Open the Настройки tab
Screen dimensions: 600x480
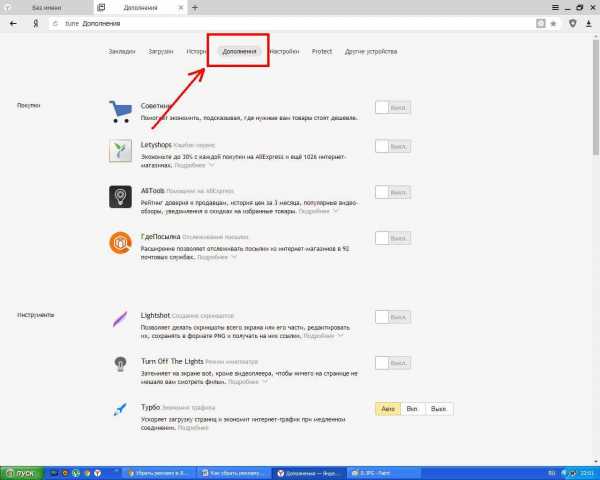[x=285, y=51]
